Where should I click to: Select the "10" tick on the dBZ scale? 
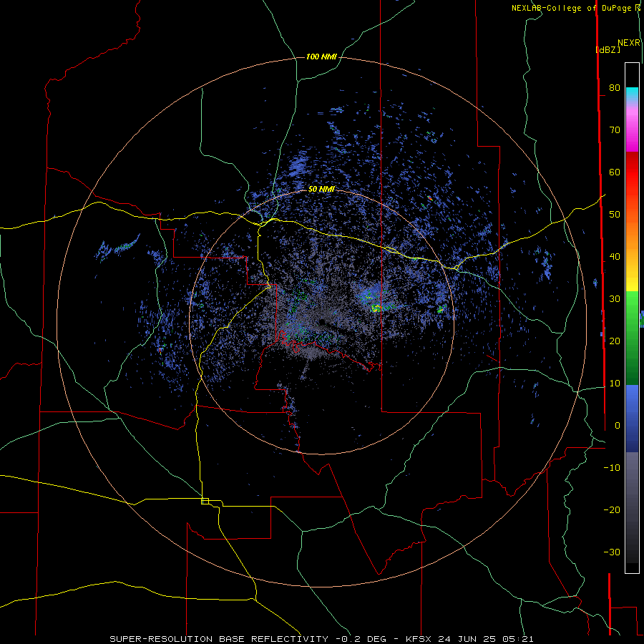coord(615,384)
